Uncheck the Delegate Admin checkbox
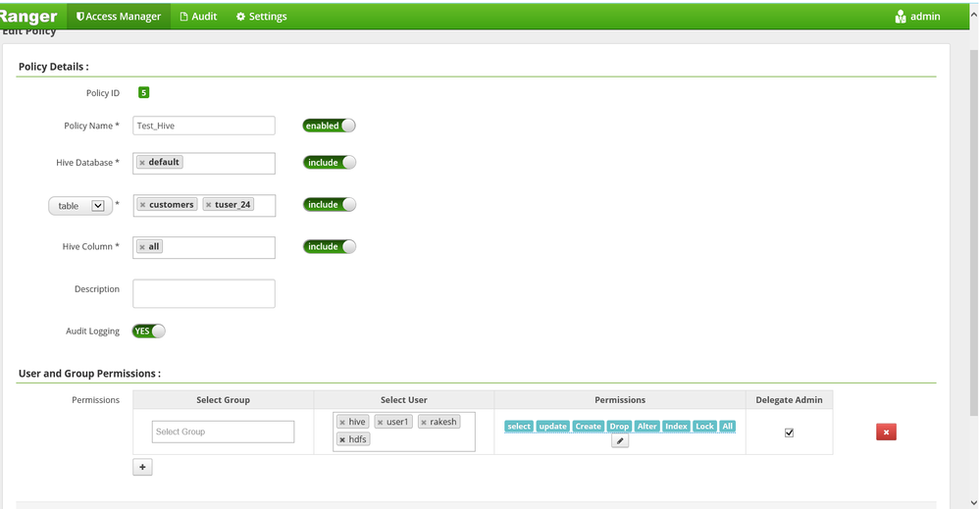Image resolution: width=980 pixels, height=509 pixels. (789, 433)
